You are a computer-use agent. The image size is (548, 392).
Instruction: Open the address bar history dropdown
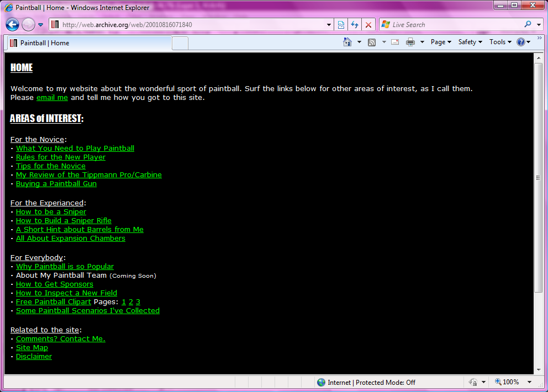[329, 25]
